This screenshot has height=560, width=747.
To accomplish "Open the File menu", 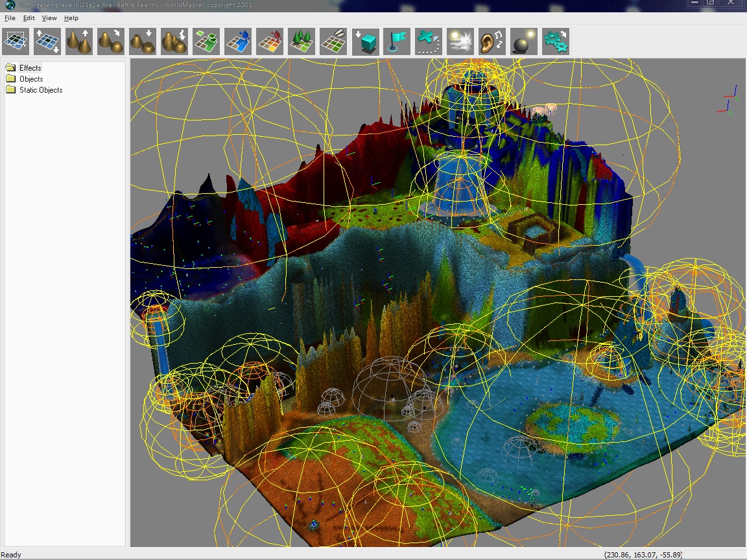I will coord(10,18).
